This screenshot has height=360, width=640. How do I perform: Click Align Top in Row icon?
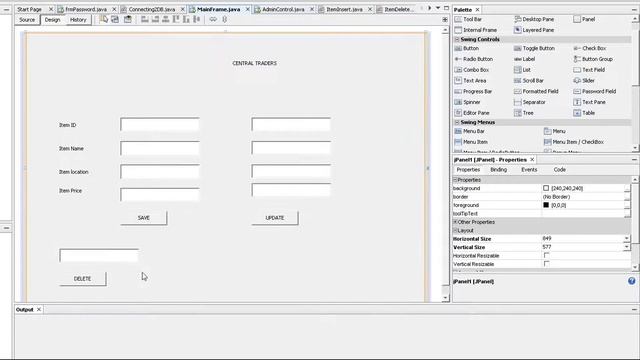click(176, 19)
